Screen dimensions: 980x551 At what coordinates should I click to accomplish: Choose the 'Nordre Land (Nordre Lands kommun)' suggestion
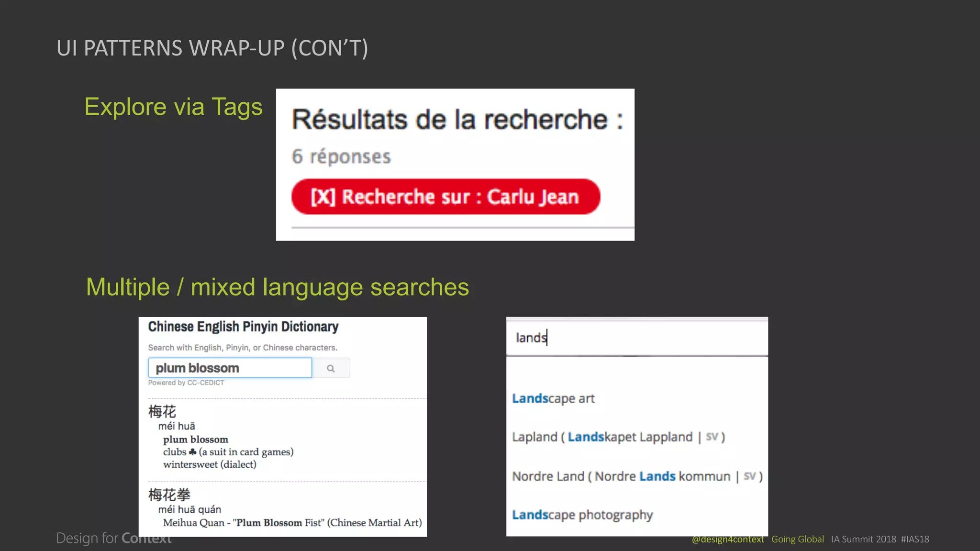637,476
